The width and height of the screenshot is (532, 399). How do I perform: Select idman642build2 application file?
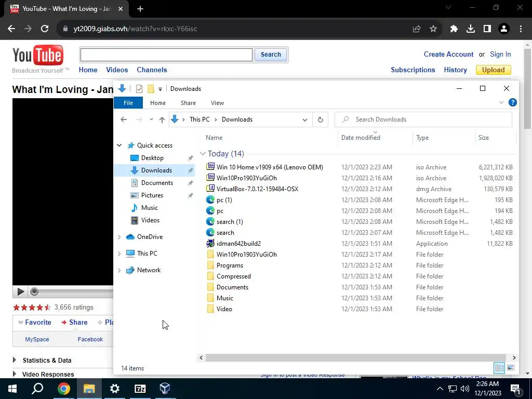(x=238, y=244)
